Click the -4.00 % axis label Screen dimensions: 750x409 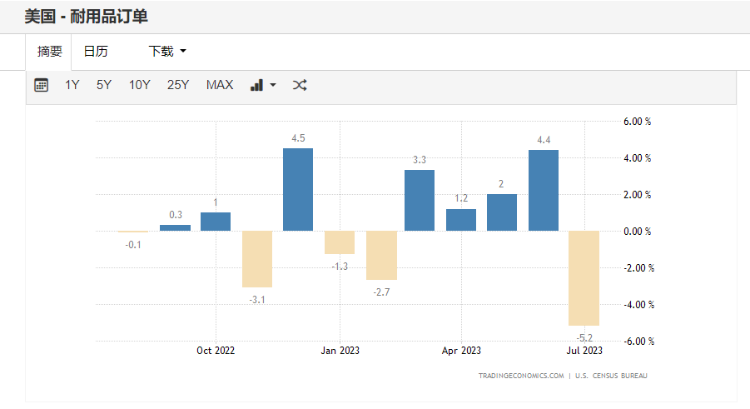(x=639, y=305)
